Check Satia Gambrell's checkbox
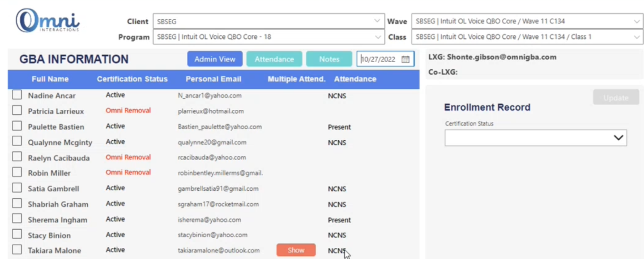This screenshot has width=644, height=259. pyautogui.click(x=17, y=188)
